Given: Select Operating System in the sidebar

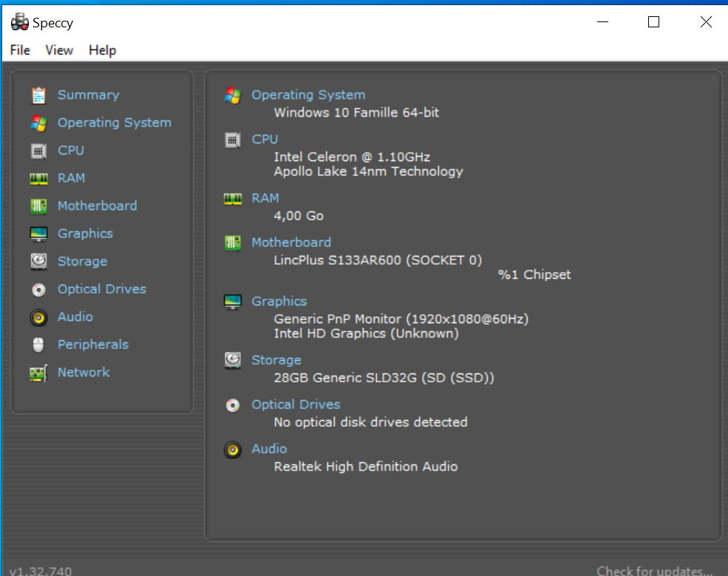Looking at the screenshot, I should pos(115,123).
